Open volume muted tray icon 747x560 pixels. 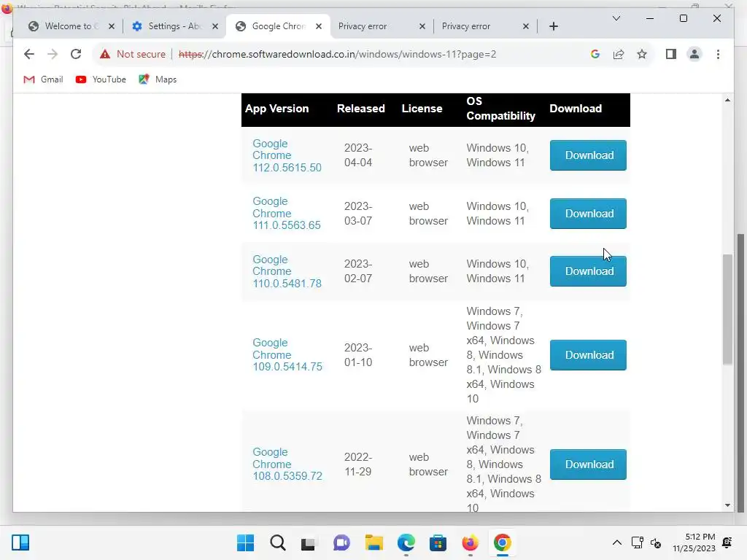(656, 542)
